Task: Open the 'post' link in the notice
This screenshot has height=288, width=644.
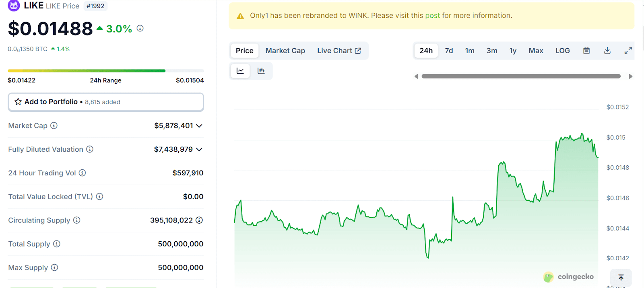Action: (432, 16)
